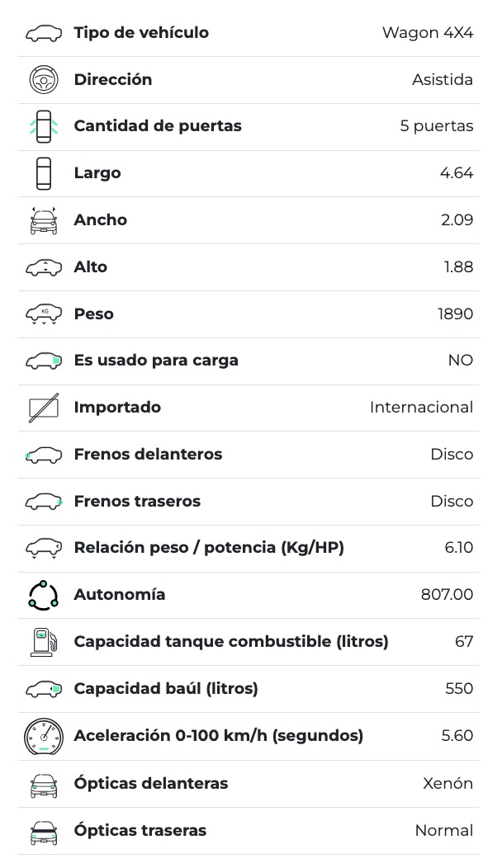The image size is (502, 868).
Task: Click the steering wheel icon beside Dirección
Action: [44, 80]
